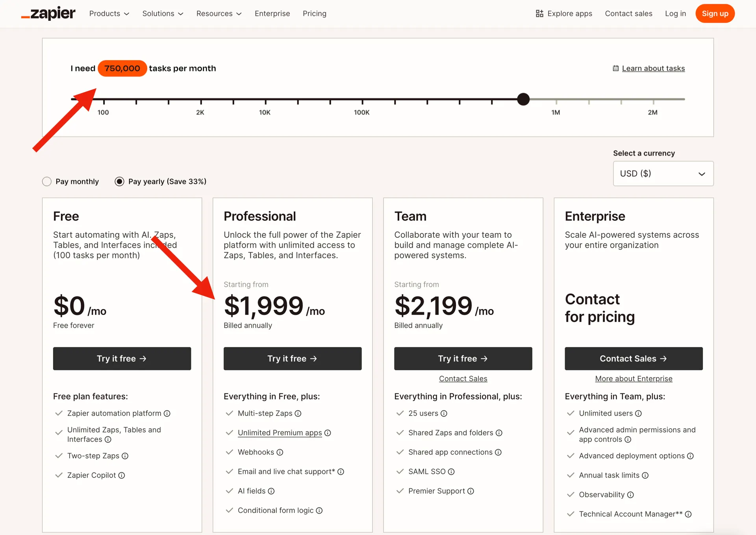Open the Learn about tasks link
This screenshot has width=756, height=535.
pos(653,68)
